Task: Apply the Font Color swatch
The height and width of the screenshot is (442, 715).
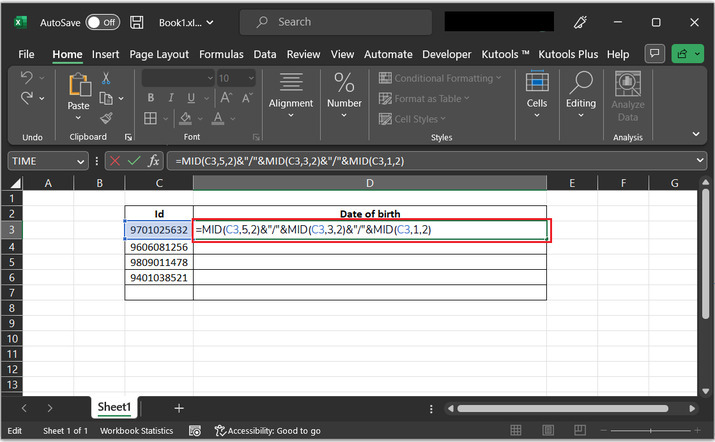Action: pos(218,119)
